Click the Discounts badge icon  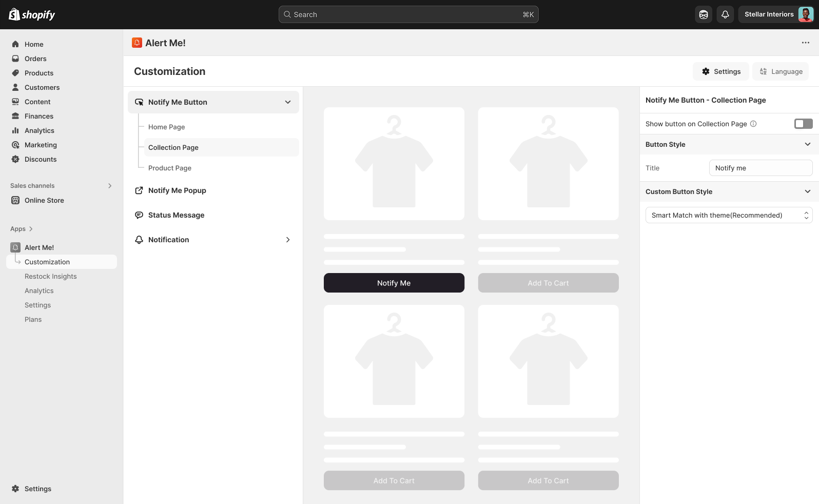pos(15,159)
